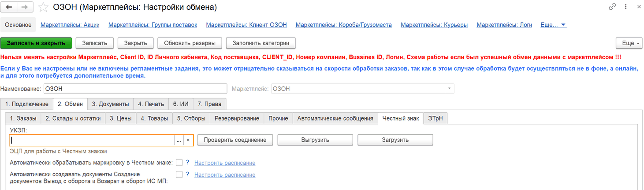
Task: Open the Еще button menu on the right
Action: (629, 43)
